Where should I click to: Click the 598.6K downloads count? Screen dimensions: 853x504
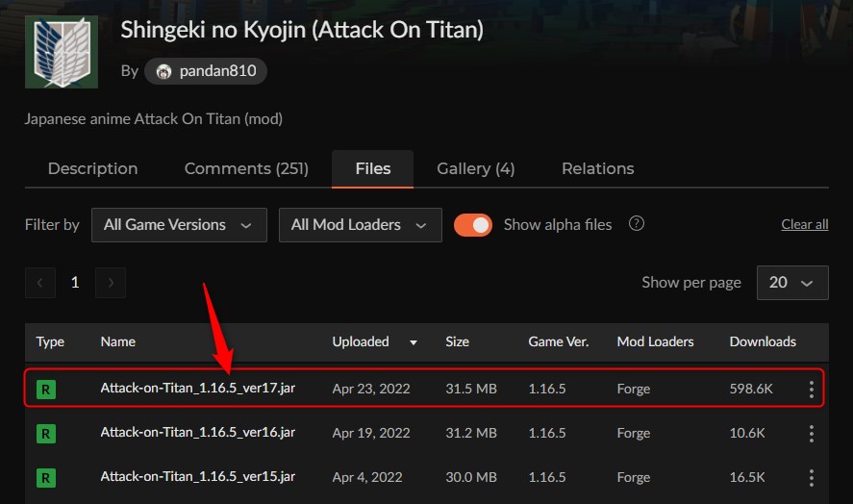751,389
